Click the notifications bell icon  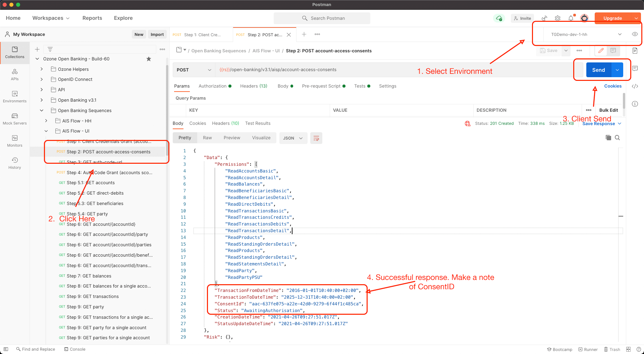point(571,18)
